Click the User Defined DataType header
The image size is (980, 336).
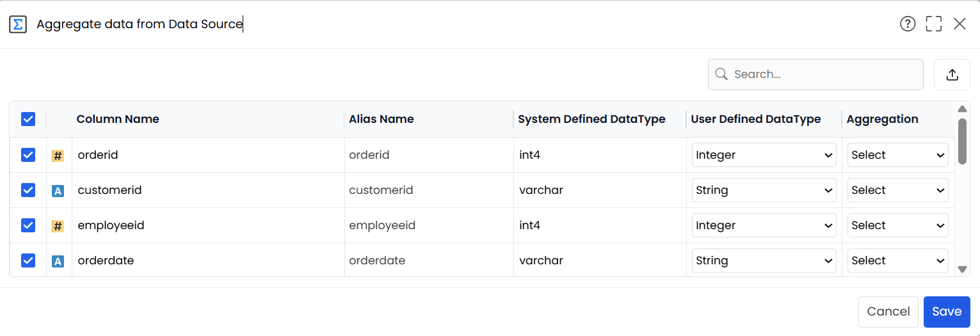756,119
